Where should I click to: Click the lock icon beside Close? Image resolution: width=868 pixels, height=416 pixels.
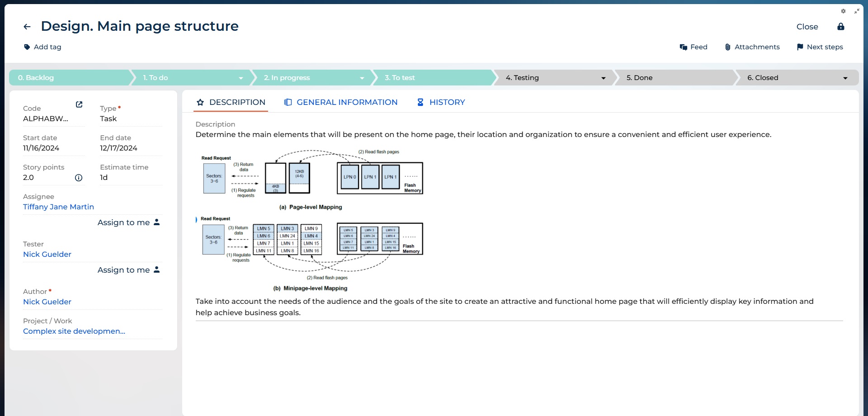click(x=841, y=27)
